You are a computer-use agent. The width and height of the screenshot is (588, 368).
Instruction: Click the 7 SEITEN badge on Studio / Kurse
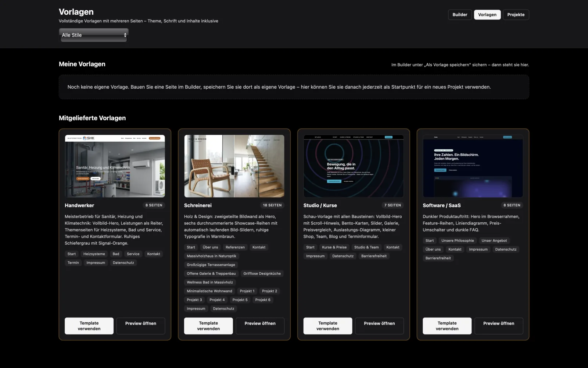pos(392,205)
